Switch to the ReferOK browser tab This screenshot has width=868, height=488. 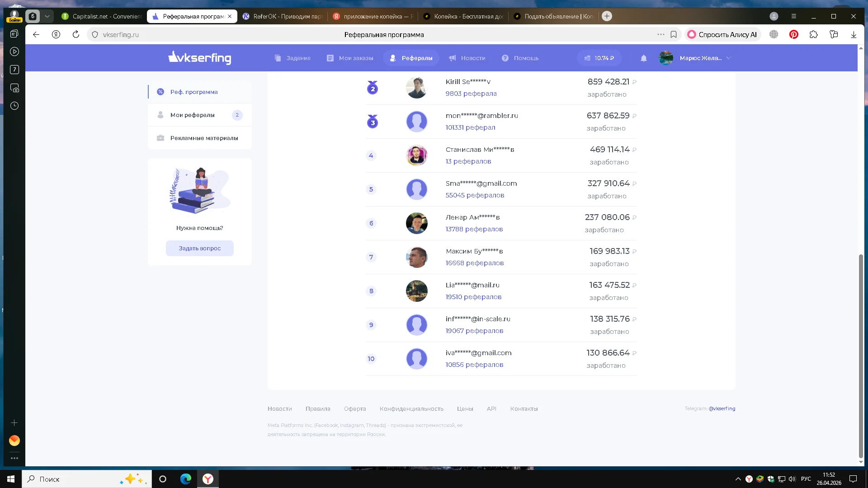(x=282, y=16)
